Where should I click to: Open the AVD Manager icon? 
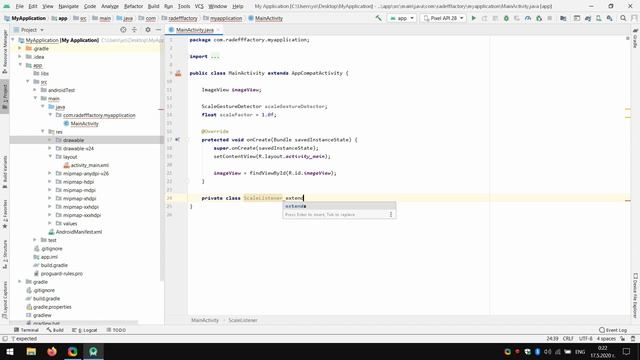[598, 18]
